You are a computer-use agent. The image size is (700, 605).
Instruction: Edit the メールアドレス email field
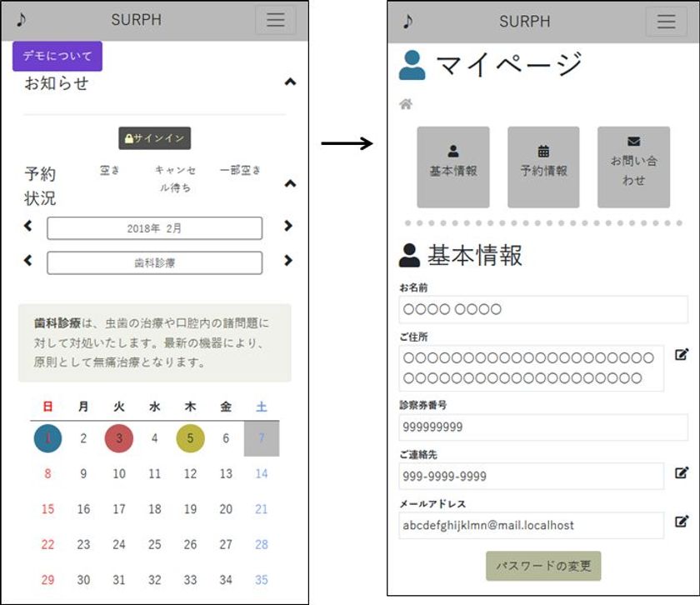tap(682, 521)
